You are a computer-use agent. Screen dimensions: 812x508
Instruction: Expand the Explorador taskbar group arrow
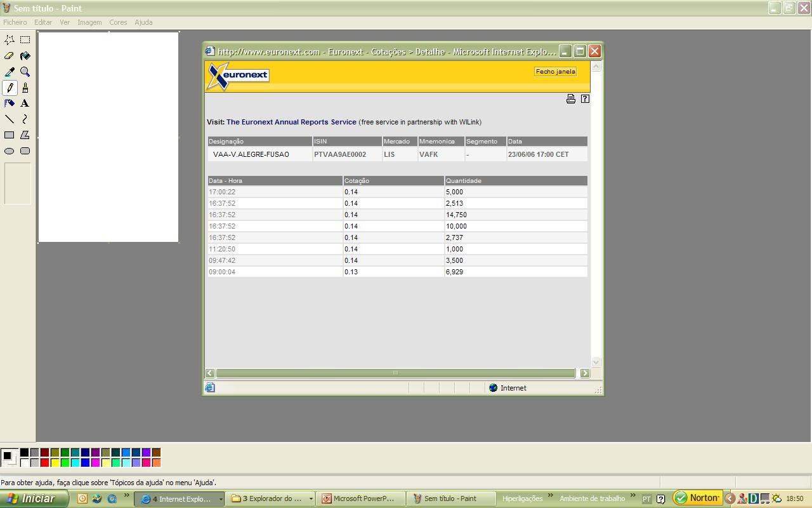point(311,499)
